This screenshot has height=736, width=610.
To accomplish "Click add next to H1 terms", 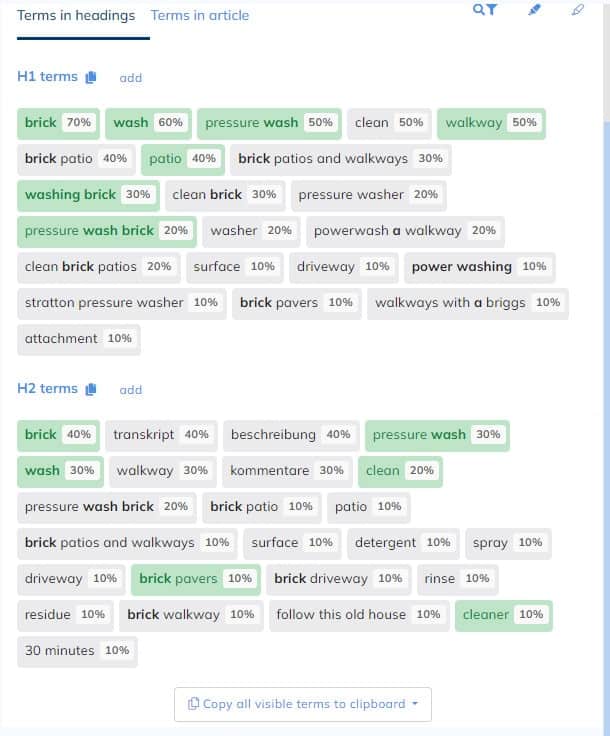I will pyautogui.click(x=130, y=77).
